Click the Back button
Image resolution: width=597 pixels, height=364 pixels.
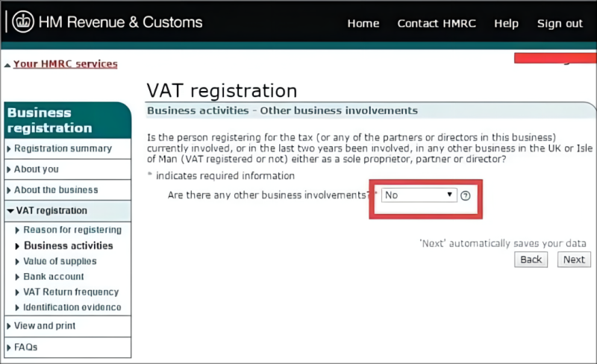[x=531, y=260]
